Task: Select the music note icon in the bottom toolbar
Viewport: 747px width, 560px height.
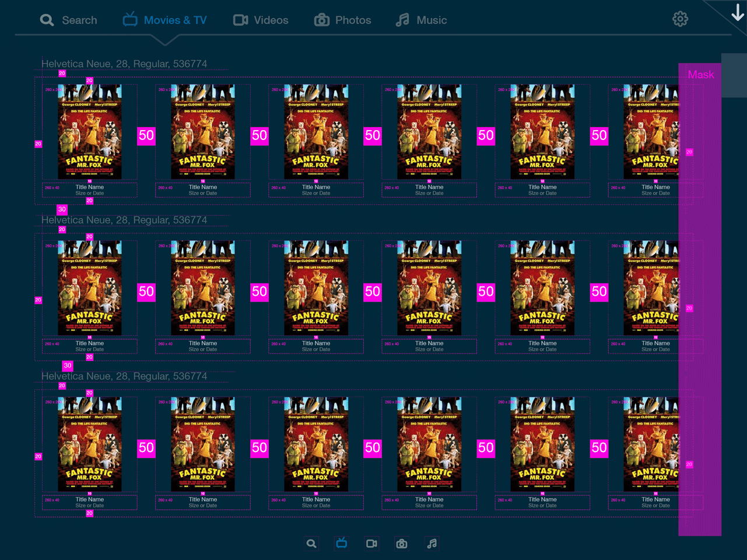Action: (x=432, y=543)
